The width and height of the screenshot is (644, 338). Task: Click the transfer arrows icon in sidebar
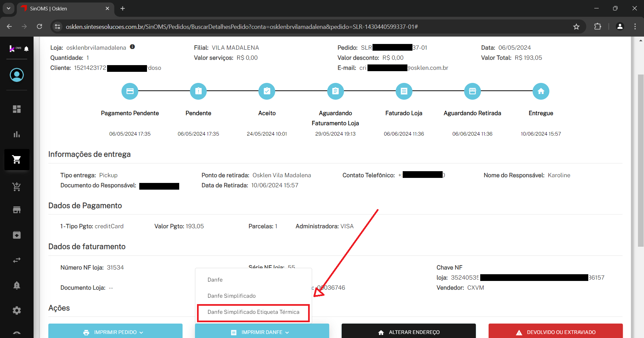(x=17, y=260)
